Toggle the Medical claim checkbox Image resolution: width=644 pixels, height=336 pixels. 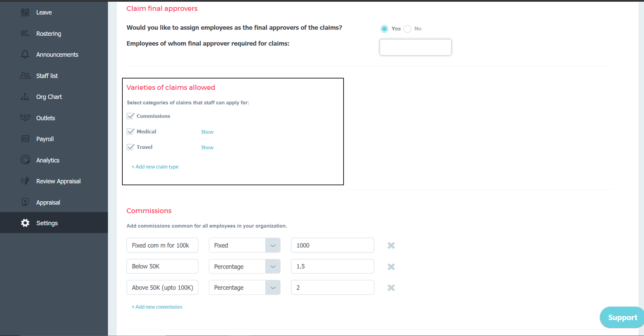[130, 132]
